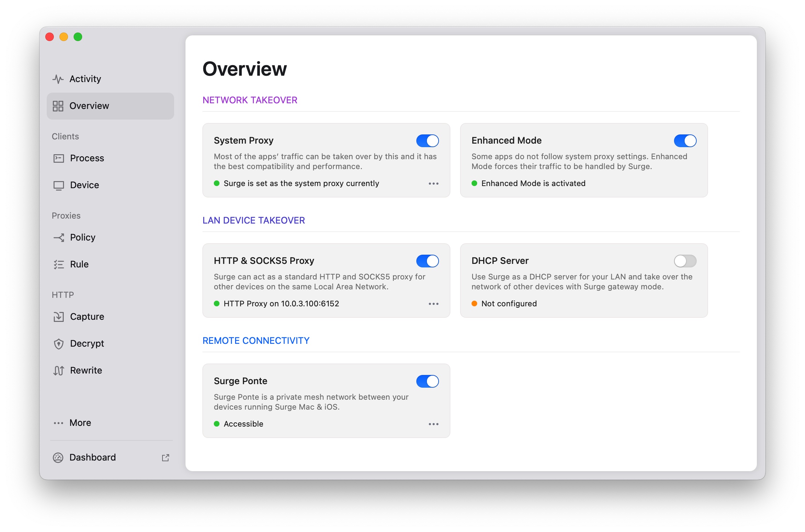The image size is (805, 532).
Task: Minimize the window with the yellow button
Action: (x=64, y=37)
